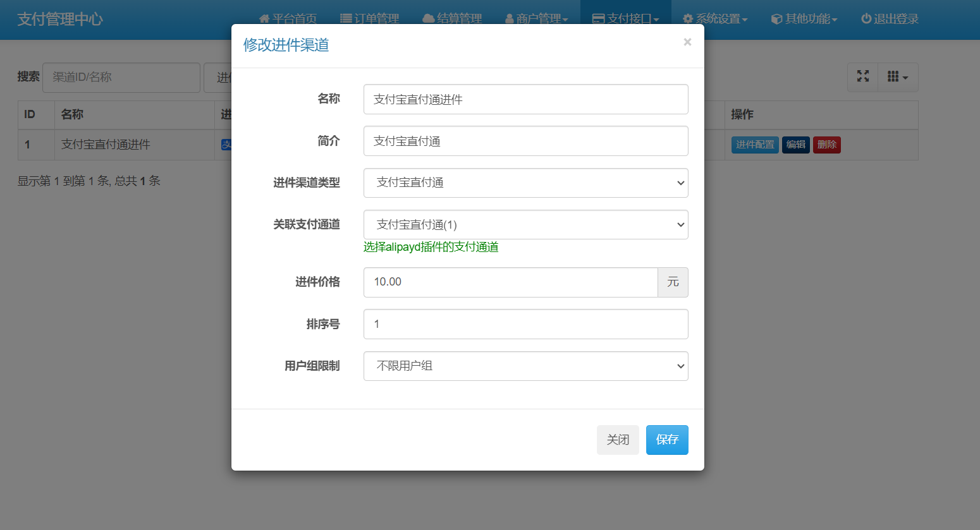Click the 进件配置 button in row 1
The width and height of the screenshot is (980, 530).
tap(755, 145)
